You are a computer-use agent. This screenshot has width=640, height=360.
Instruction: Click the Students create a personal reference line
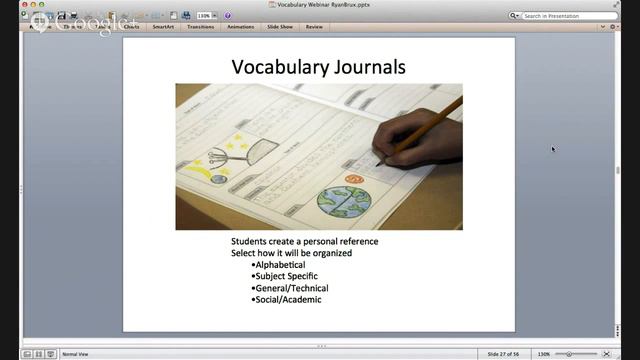(304, 241)
